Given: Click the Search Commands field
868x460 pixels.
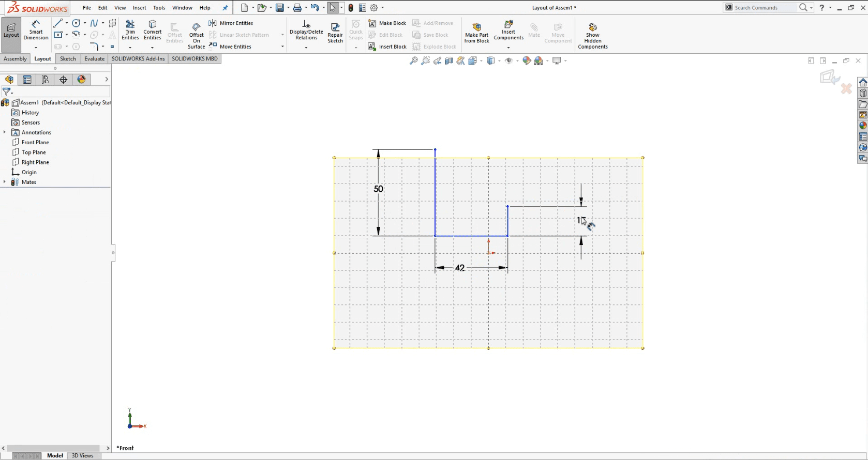Looking at the screenshot, I should click(760, 8).
